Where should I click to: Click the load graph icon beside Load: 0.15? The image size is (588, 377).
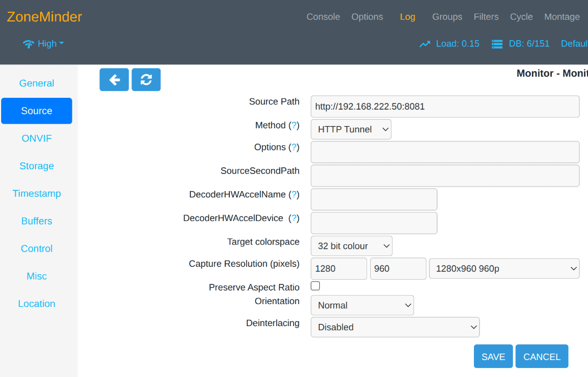(425, 44)
